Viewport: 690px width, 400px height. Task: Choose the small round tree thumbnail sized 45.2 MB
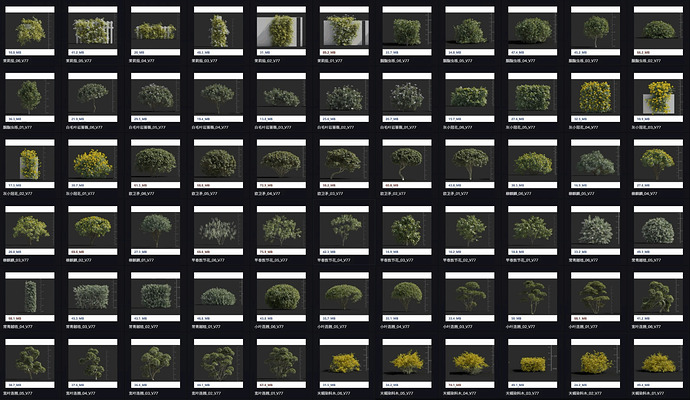tap(595, 31)
